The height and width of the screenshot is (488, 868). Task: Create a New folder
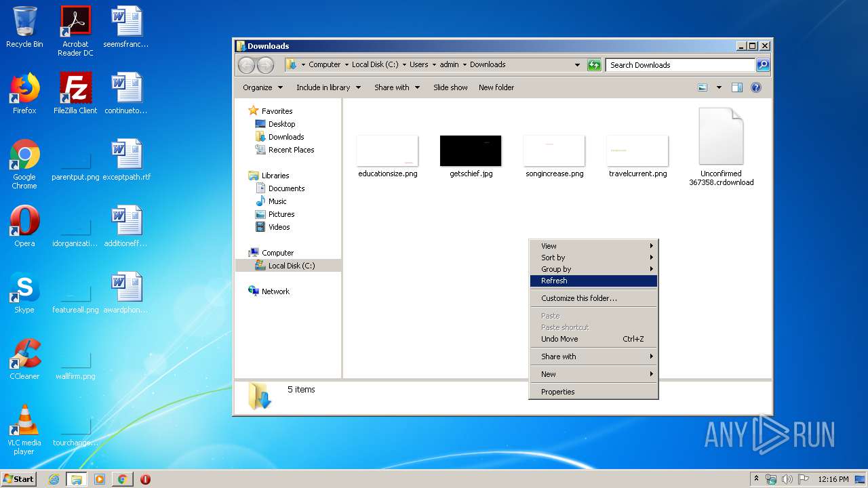coord(496,87)
